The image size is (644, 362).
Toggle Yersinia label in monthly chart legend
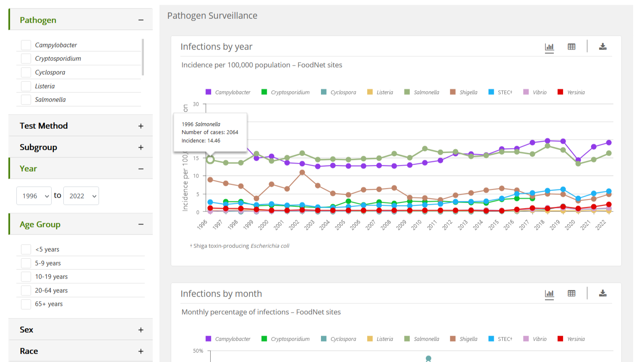click(576, 339)
